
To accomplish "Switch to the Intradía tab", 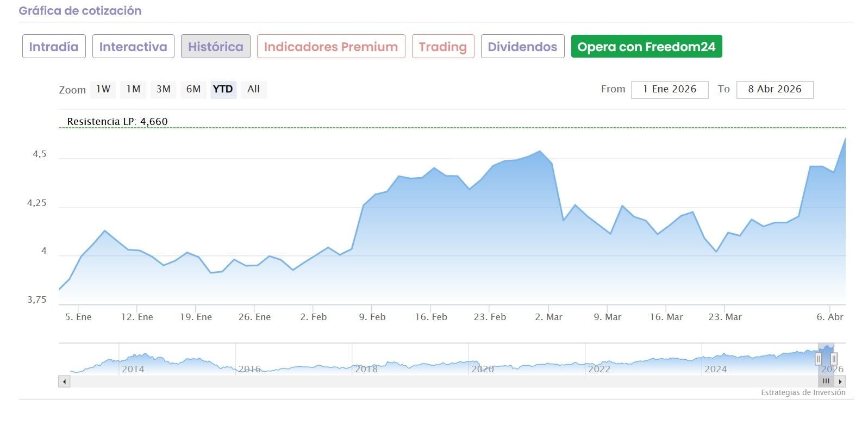I will (x=54, y=47).
